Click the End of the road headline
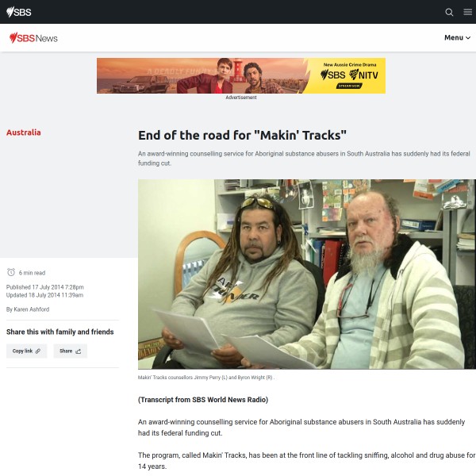The height and width of the screenshot is (476, 476). pos(242,136)
